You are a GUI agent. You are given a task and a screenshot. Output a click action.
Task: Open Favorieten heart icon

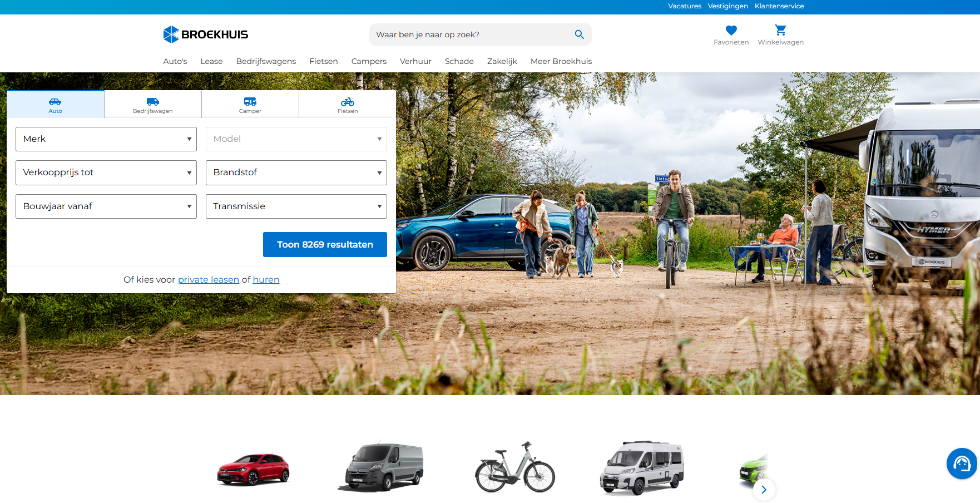pos(731,31)
